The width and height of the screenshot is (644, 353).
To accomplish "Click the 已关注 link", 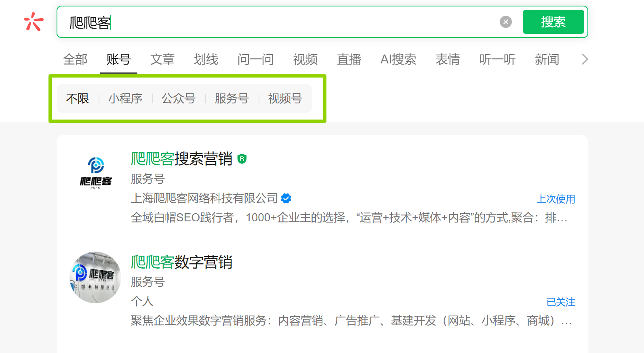I will pos(561,302).
